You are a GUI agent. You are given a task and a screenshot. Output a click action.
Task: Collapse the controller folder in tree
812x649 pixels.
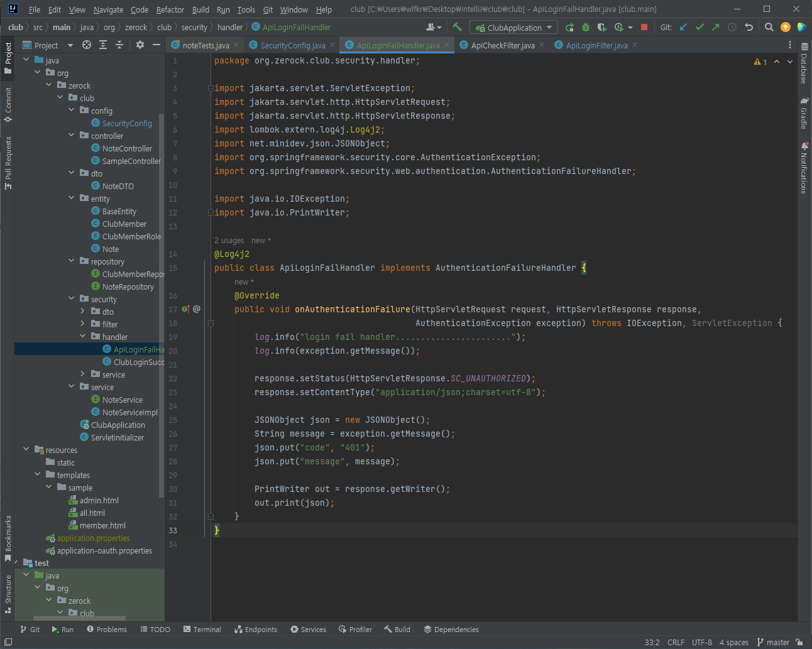tap(72, 135)
